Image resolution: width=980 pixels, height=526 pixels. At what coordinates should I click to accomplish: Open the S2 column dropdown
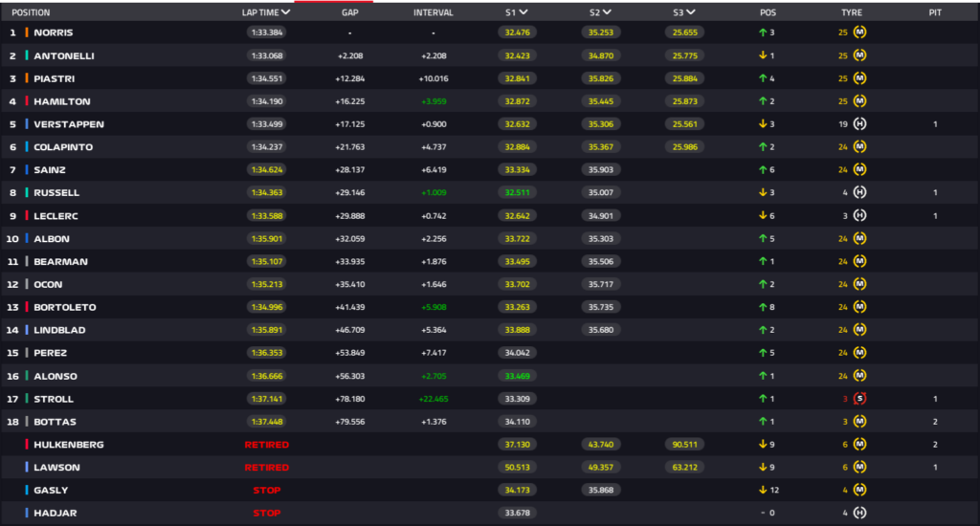[x=607, y=12]
